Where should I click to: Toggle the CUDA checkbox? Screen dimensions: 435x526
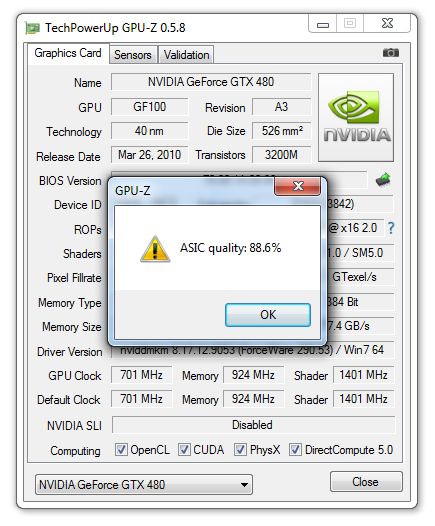[184, 450]
